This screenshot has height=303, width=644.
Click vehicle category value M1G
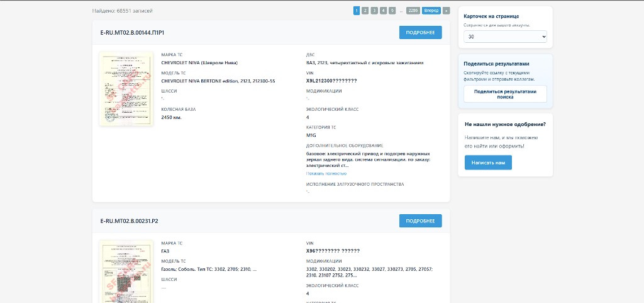point(311,135)
